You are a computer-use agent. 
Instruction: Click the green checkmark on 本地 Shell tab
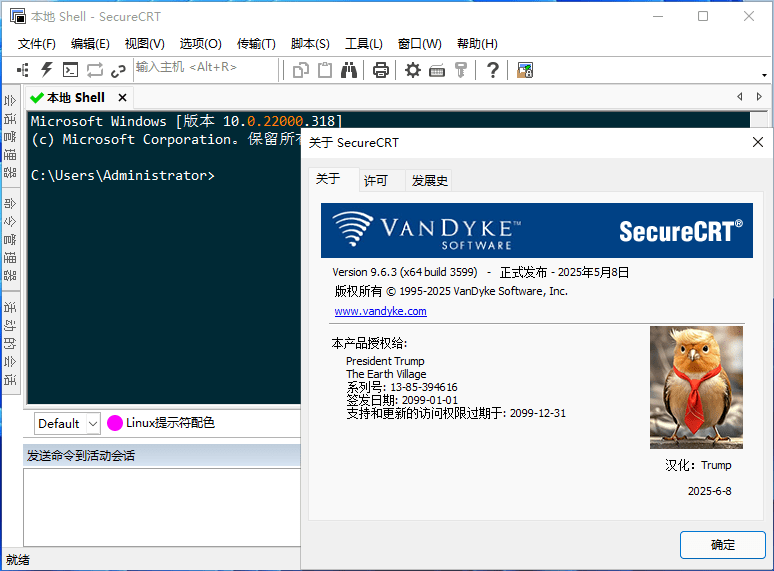[x=37, y=98]
